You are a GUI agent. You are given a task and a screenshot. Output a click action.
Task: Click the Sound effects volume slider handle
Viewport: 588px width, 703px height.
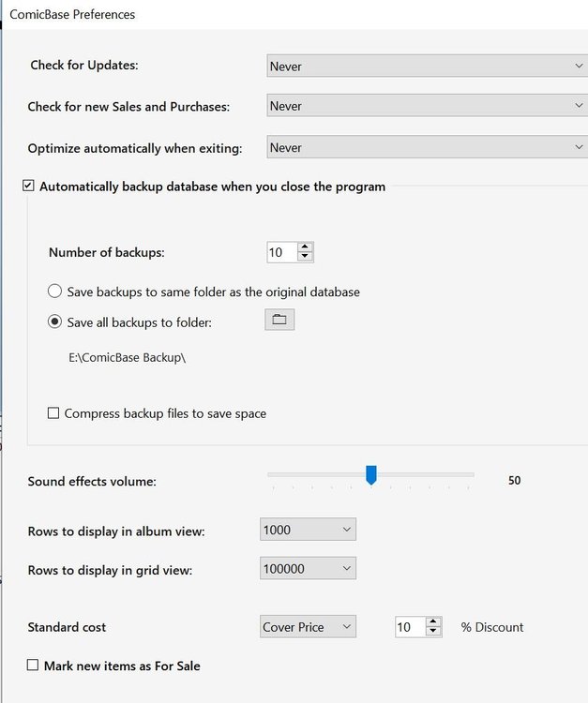pyautogui.click(x=371, y=476)
